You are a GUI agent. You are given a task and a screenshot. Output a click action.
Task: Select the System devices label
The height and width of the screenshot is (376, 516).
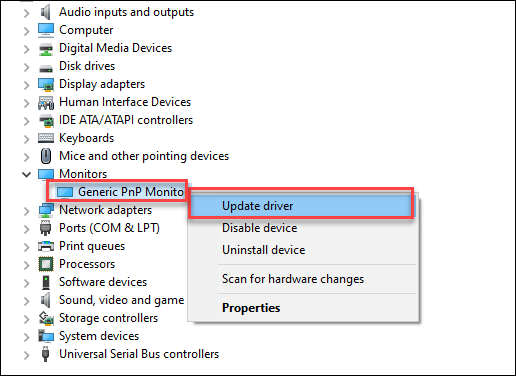pos(99,336)
